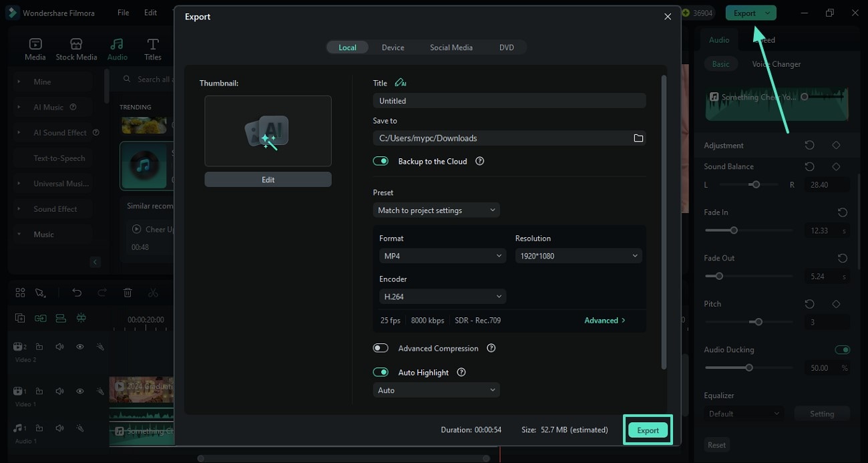Image resolution: width=868 pixels, height=463 pixels.
Task: Switch to the Device export tab
Action: (x=393, y=47)
